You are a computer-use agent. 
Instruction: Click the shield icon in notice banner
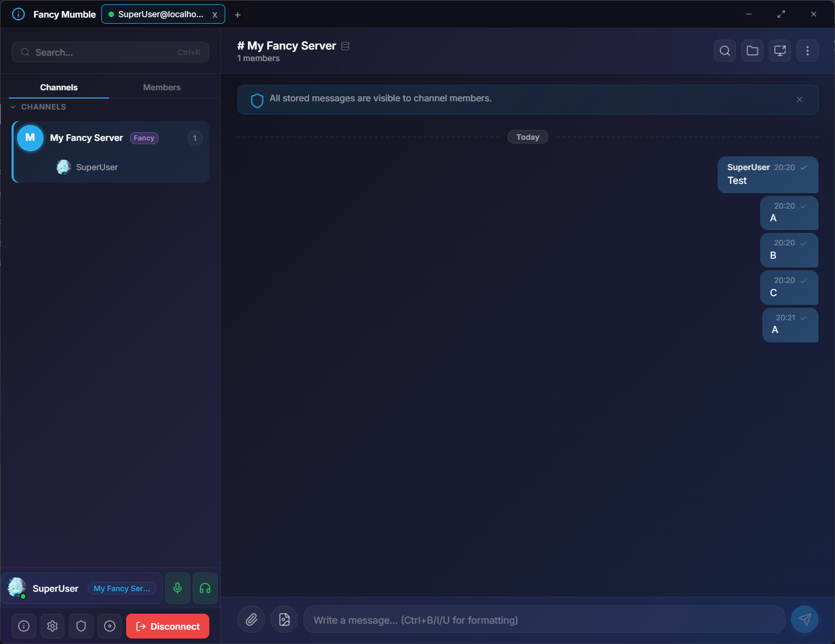point(257,100)
